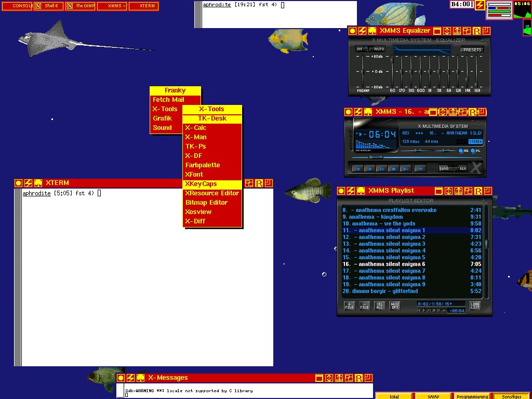Toggle RAND shuffle in XMMS player
The width and height of the screenshot is (532, 399).
445,168
